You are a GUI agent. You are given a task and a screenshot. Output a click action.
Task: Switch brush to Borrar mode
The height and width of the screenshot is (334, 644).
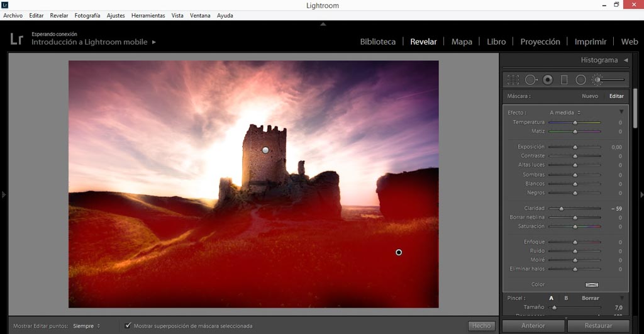(x=590, y=298)
